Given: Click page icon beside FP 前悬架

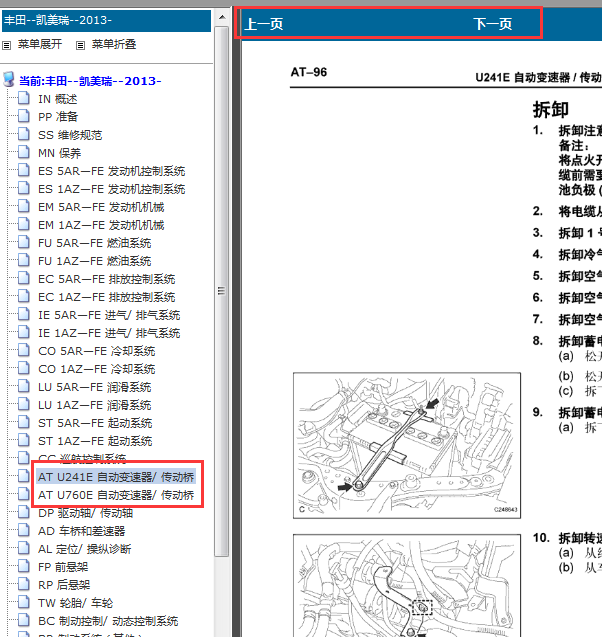Looking at the screenshot, I should [24, 566].
